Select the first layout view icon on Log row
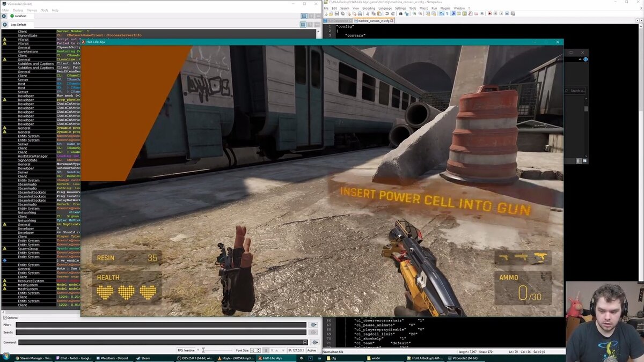The image size is (644, 362). [304, 25]
